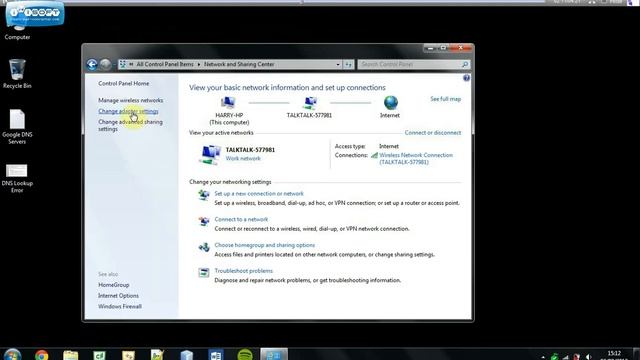Open the DNS Lookup Error desktop icon
The height and width of the screenshot is (360, 640).
coord(17,178)
